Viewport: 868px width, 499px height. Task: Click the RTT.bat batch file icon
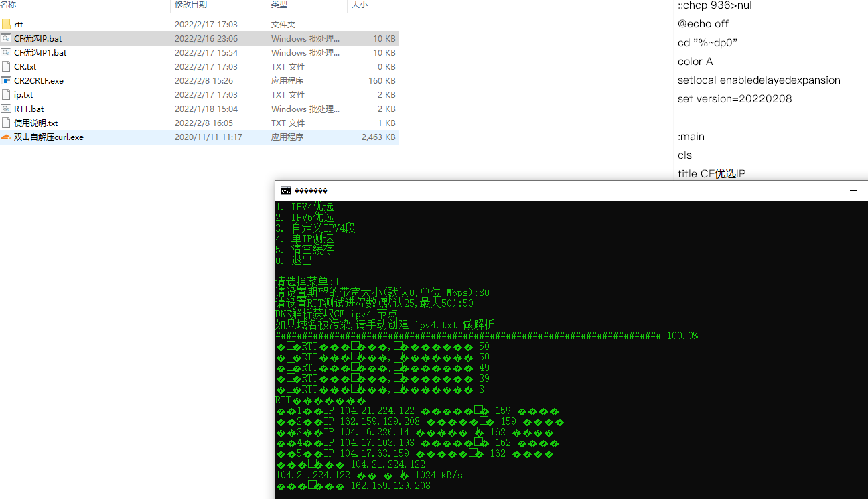tap(7, 109)
